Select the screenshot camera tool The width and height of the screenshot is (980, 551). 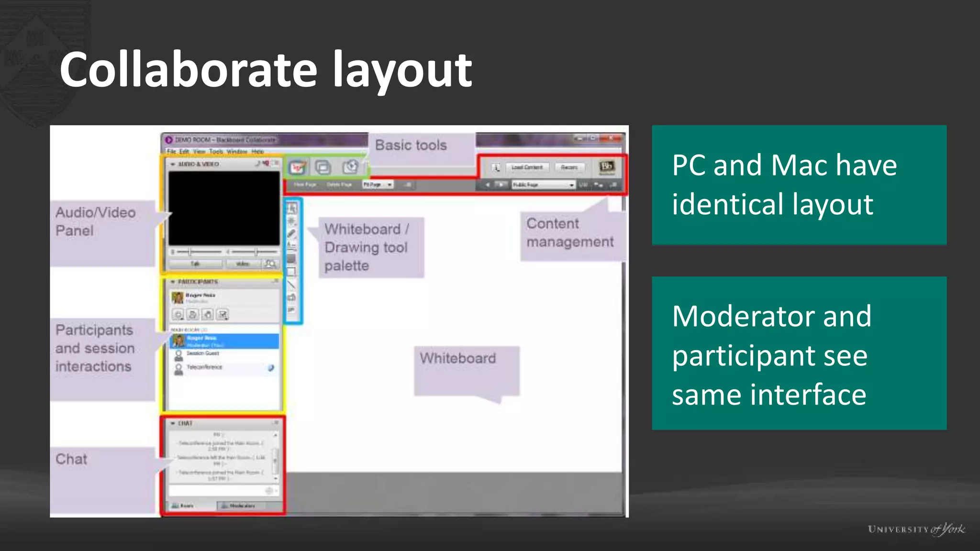click(291, 298)
